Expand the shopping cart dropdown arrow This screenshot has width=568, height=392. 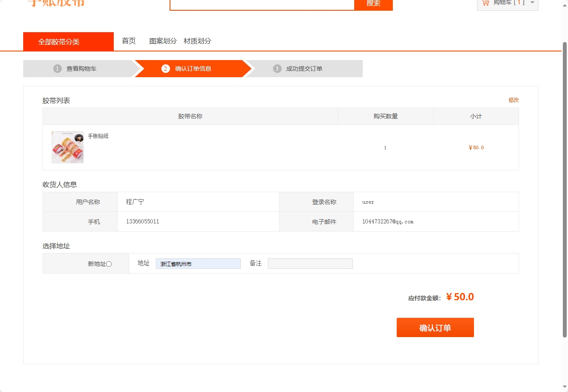tap(532, 3)
